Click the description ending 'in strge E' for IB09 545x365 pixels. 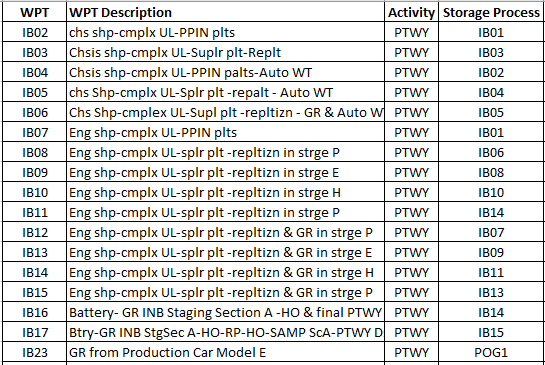225,172
